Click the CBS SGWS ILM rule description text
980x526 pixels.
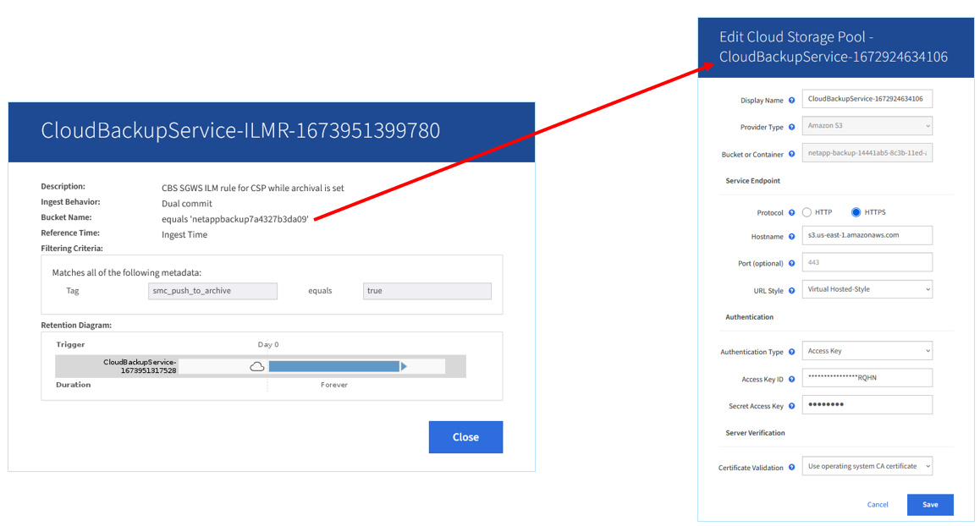pos(252,188)
